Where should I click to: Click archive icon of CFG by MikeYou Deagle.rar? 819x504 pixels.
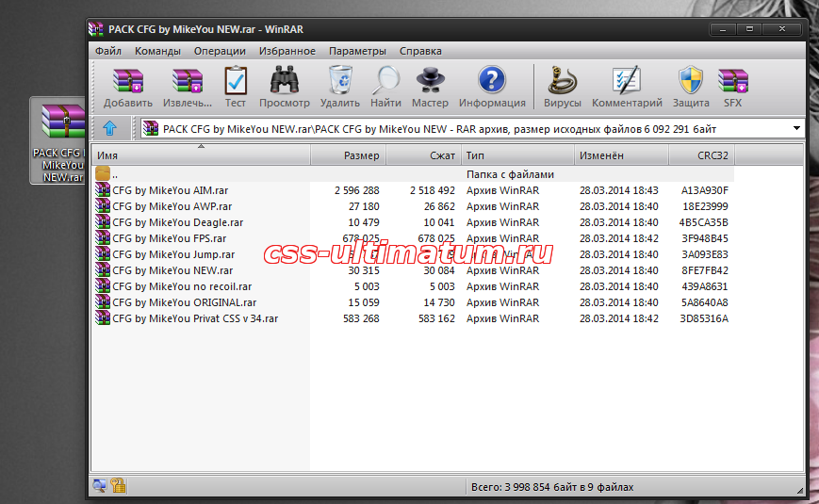(103, 222)
